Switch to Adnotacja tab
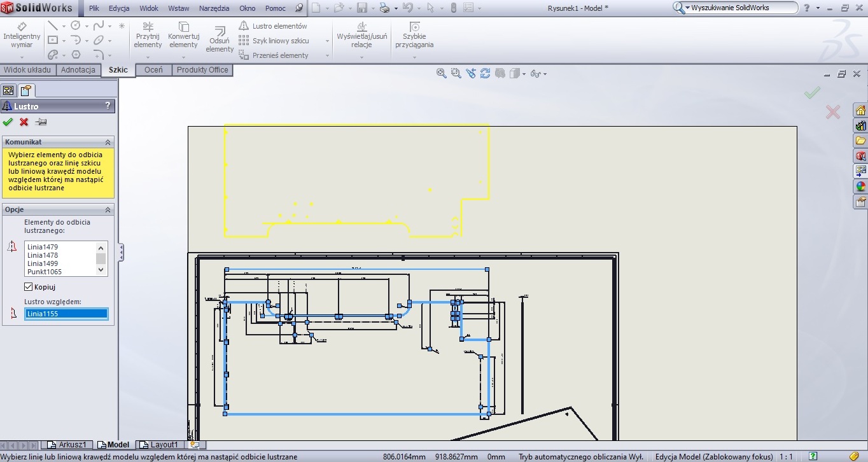Screen dimensions: 868x462 (x=78, y=70)
